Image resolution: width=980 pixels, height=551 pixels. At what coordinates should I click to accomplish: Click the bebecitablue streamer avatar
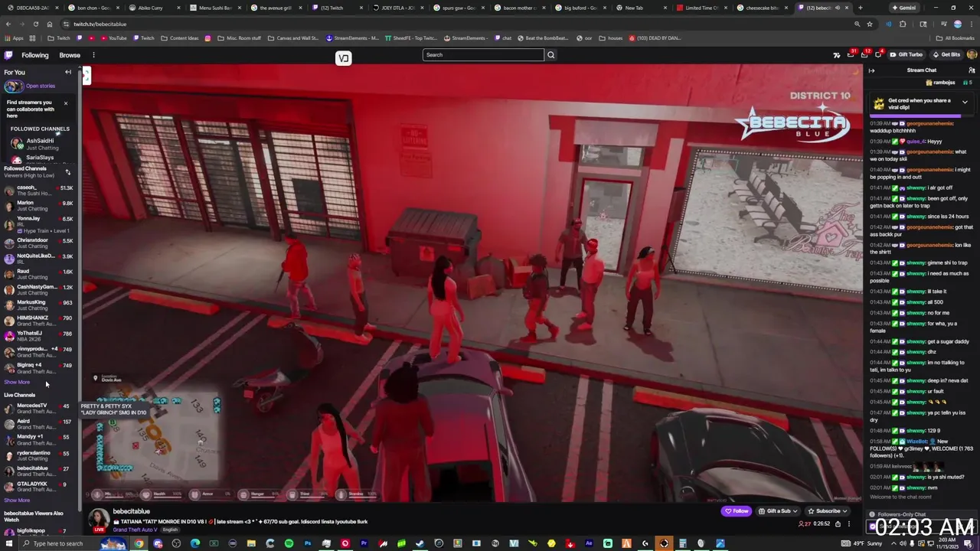[99, 519]
